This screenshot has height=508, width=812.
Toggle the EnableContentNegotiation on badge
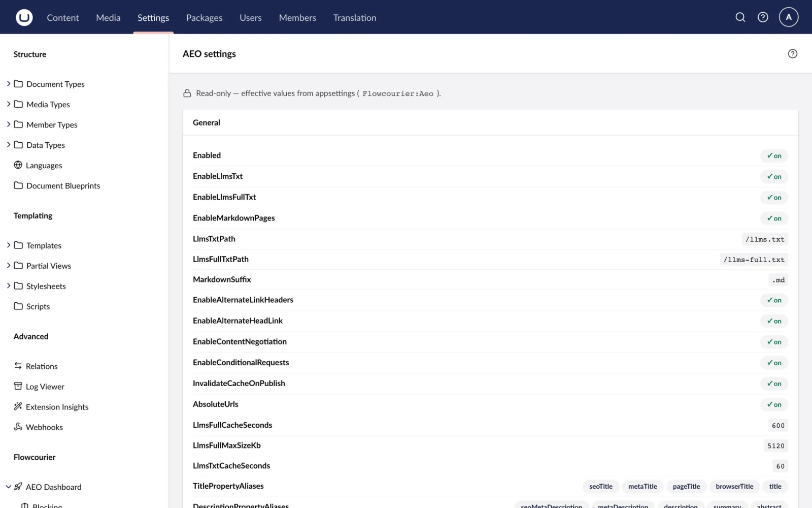774,342
